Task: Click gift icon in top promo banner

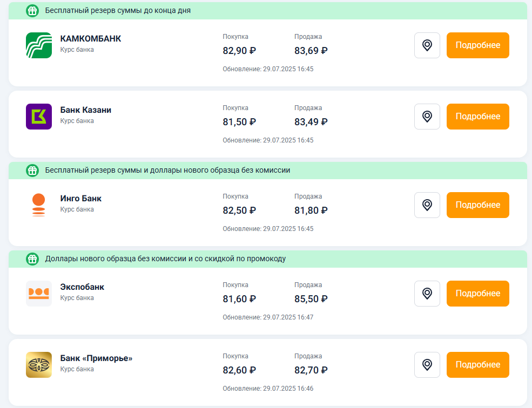Action: [x=32, y=10]
